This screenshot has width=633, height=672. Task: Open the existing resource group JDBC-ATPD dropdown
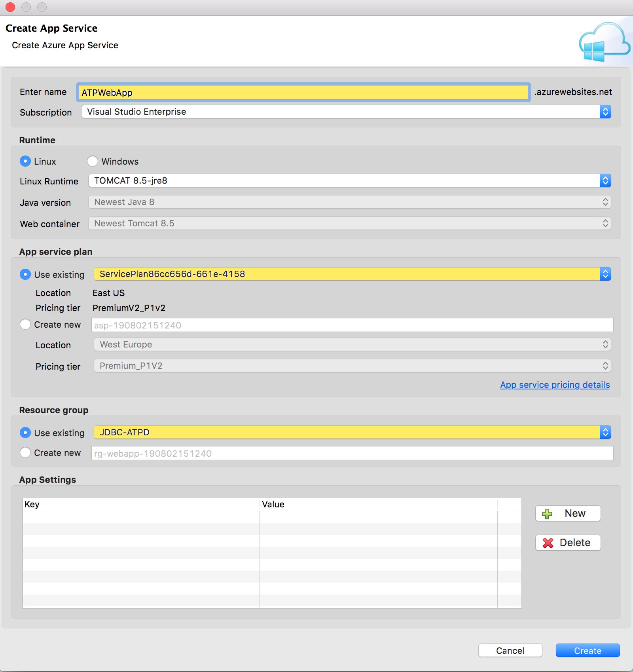coord(353,432)
